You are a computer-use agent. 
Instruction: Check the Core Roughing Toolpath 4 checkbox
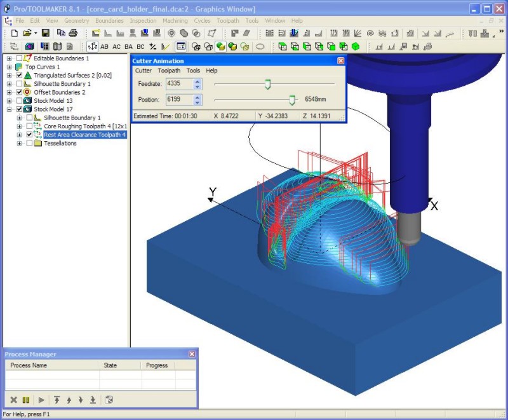29,126
